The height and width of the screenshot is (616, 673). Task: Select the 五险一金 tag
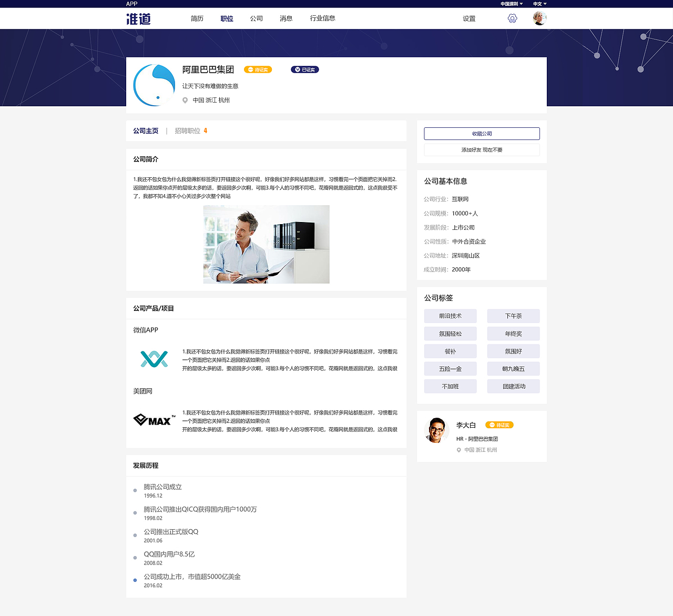[450, 369]
